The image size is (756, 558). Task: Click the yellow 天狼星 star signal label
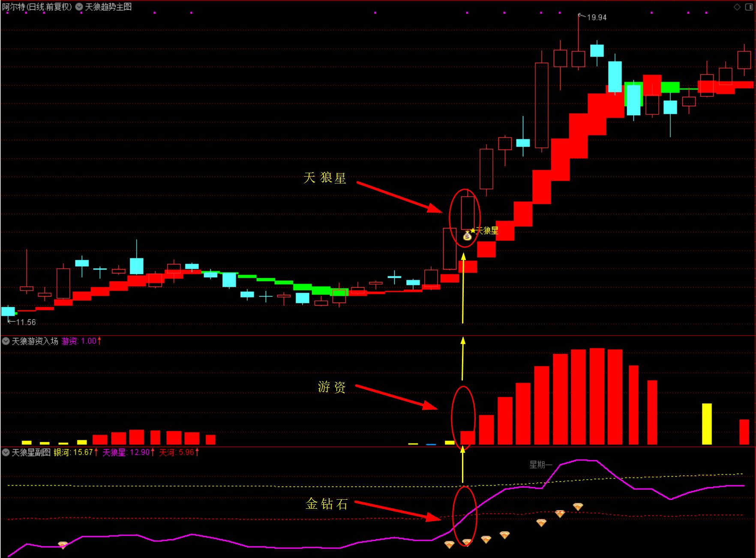tap(485, 231)
